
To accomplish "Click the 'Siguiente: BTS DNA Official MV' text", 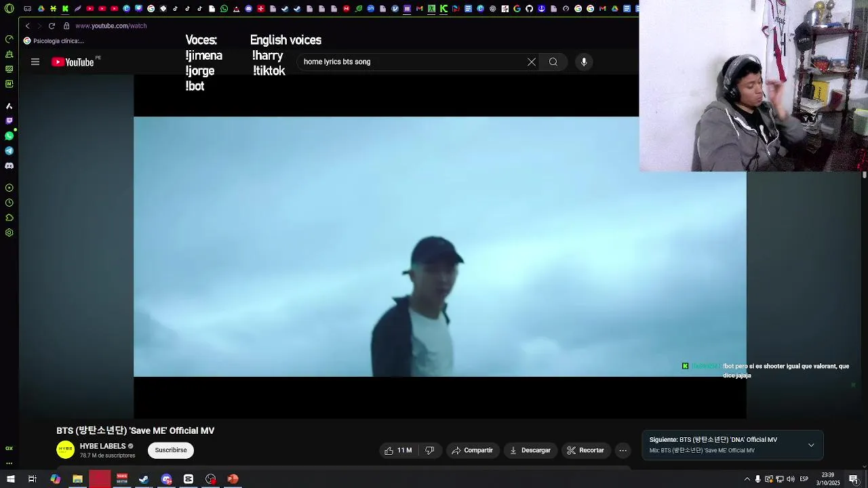I will click(x=713, y=440).
